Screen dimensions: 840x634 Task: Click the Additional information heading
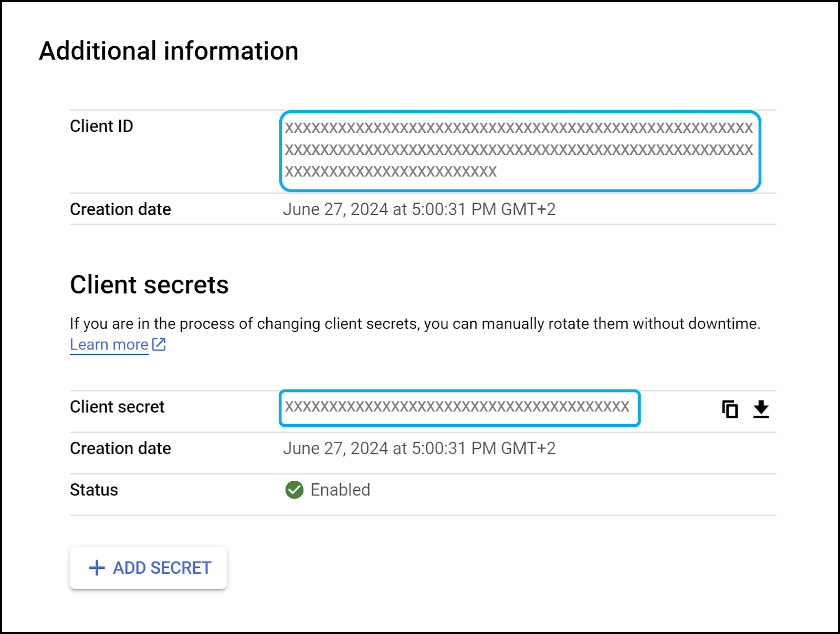[168, 50]
